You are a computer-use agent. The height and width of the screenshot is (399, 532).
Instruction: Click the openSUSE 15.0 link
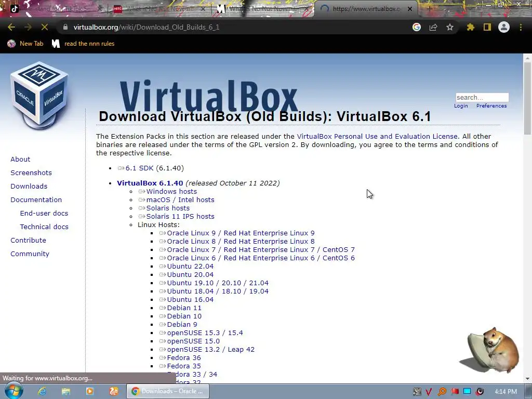click(x=193, y=341)
